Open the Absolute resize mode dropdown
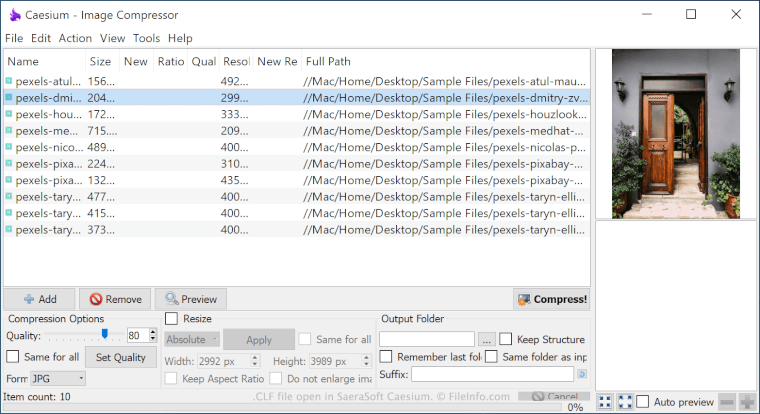Viewport: 760px width, 414px height. point(192,339)
